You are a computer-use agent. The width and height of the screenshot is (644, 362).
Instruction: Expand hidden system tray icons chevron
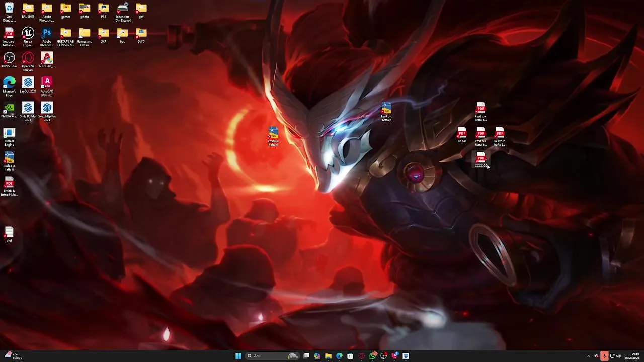(x=588, y=356)
